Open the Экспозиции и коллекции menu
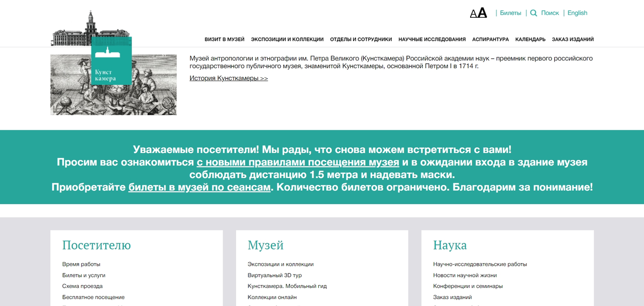The image size is (644, 306). [x=287, y=39]
